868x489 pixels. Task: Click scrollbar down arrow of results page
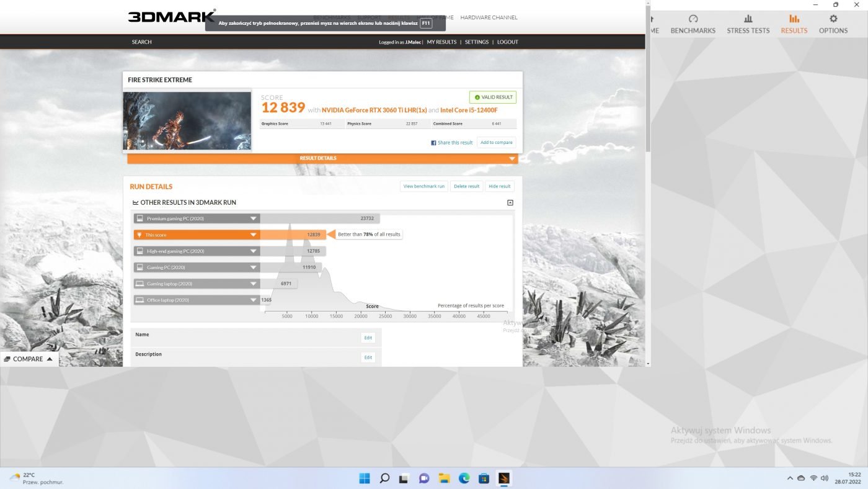pos(648,364)
